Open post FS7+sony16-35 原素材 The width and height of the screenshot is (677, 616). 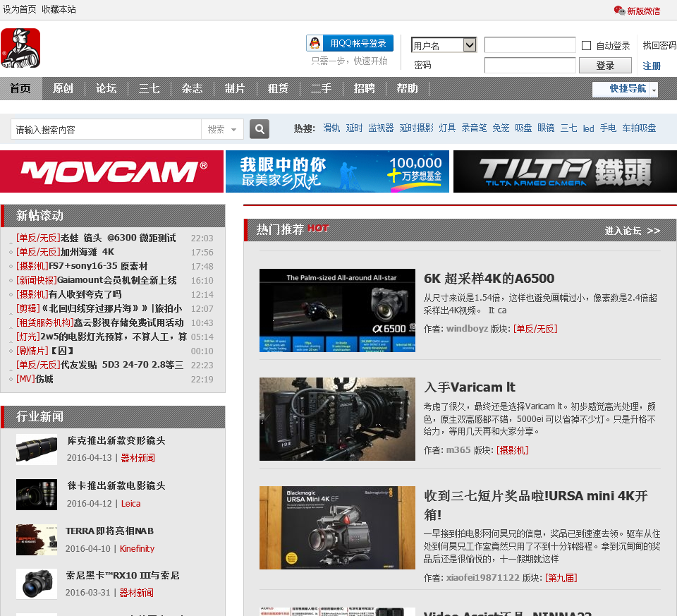98,266
